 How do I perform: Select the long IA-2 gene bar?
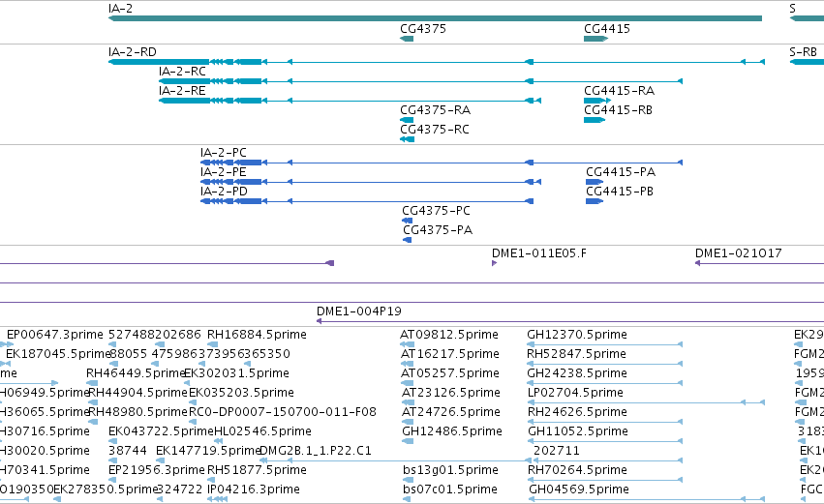pos(435,18)
